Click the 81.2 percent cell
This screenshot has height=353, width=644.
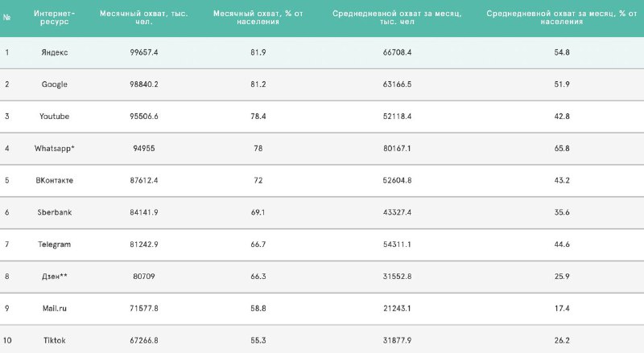258,84
